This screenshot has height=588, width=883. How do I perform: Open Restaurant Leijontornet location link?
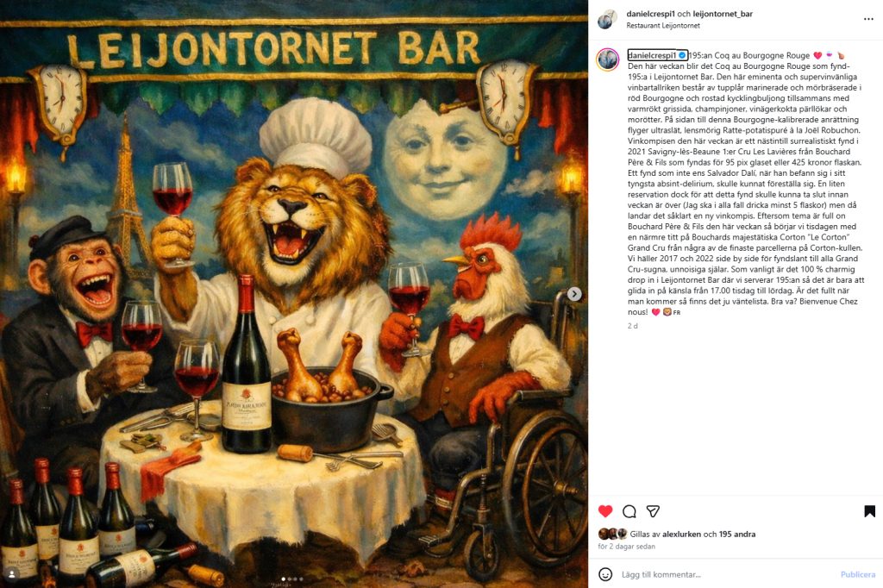pos(663,25)
